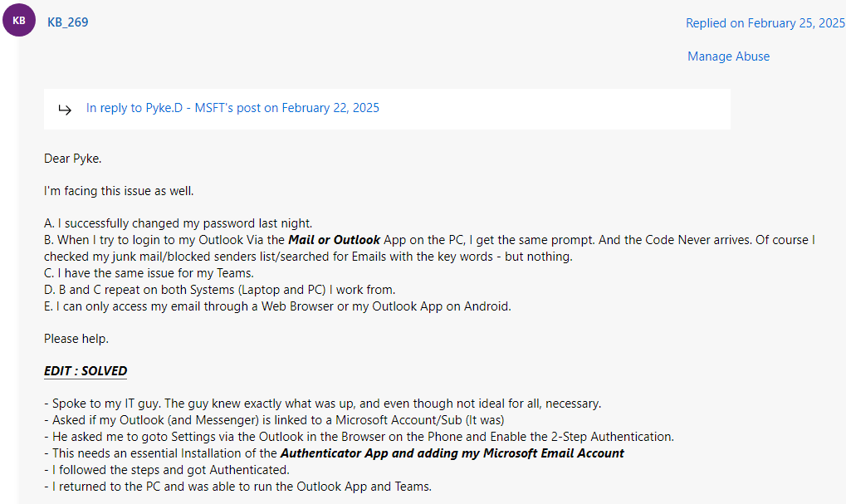
Task: Open the KB_269 user profile link
Action: tap(68, 22)
